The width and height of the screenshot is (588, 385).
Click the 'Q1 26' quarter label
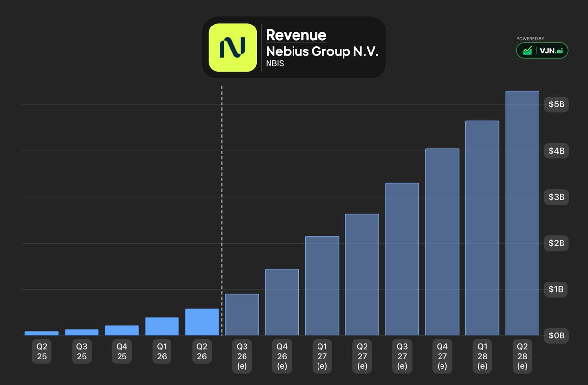point(162,351)
